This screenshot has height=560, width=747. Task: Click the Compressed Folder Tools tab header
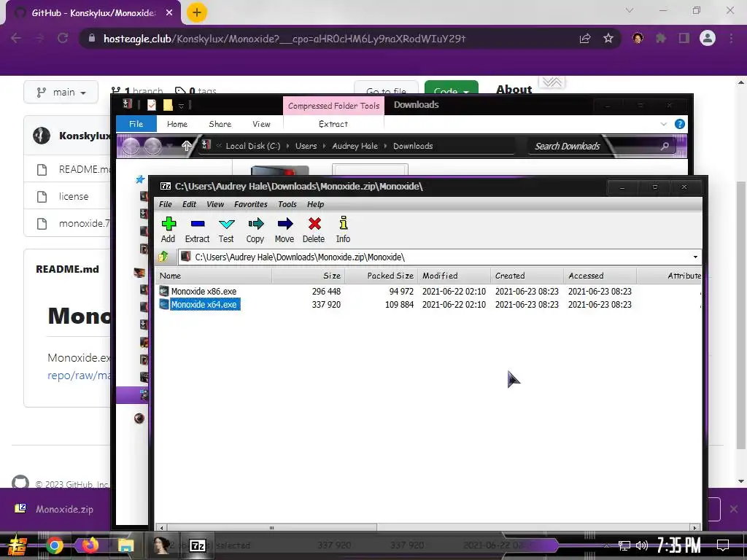tap(334, 106)
